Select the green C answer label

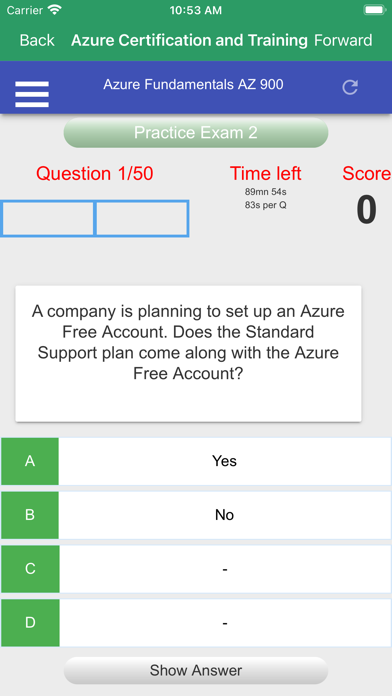30,569
